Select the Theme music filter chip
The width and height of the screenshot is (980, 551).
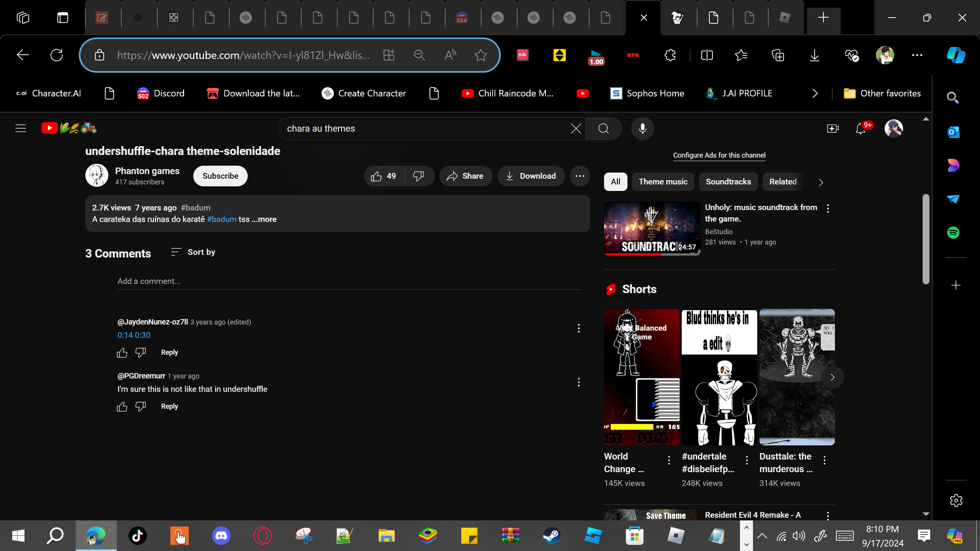click(663, 182)
